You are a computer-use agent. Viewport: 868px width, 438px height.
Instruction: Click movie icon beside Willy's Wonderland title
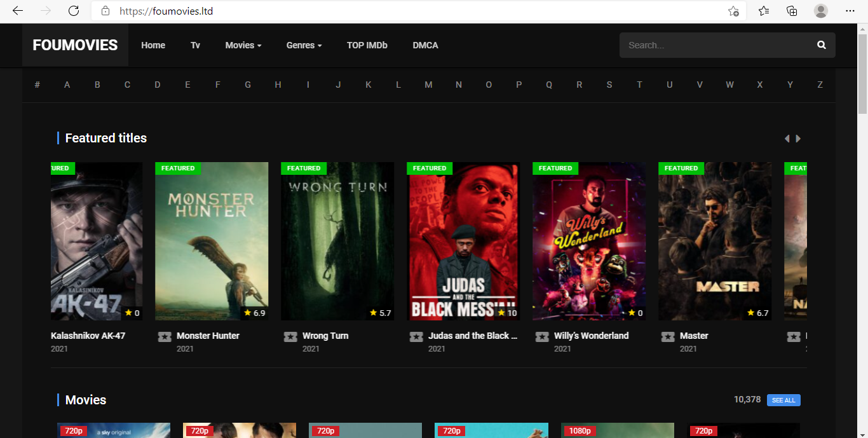(x=542, y=336)
